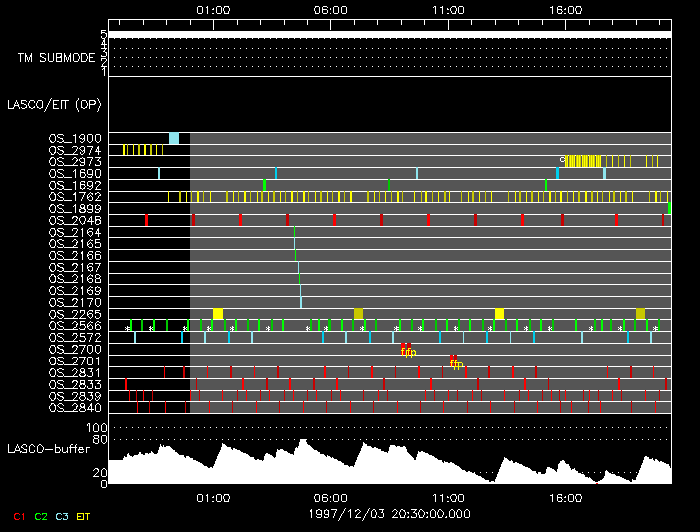700x532 pixels.
Task: Select the OS_2164 row label
Action: [x=75, y=232]
